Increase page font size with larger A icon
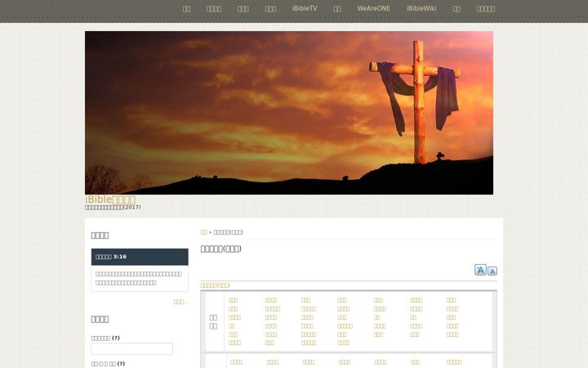The image size is (588, 368). click(x=480, y=270)
